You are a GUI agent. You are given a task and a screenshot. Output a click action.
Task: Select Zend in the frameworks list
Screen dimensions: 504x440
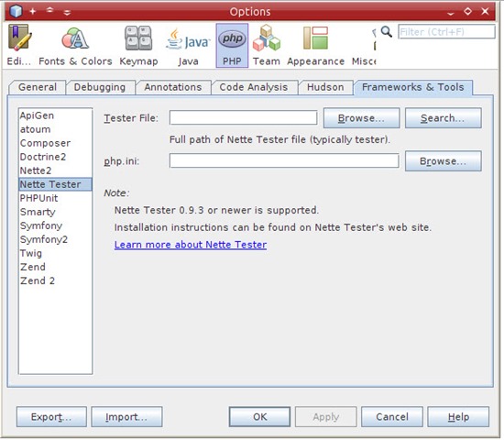click(55, 267)
